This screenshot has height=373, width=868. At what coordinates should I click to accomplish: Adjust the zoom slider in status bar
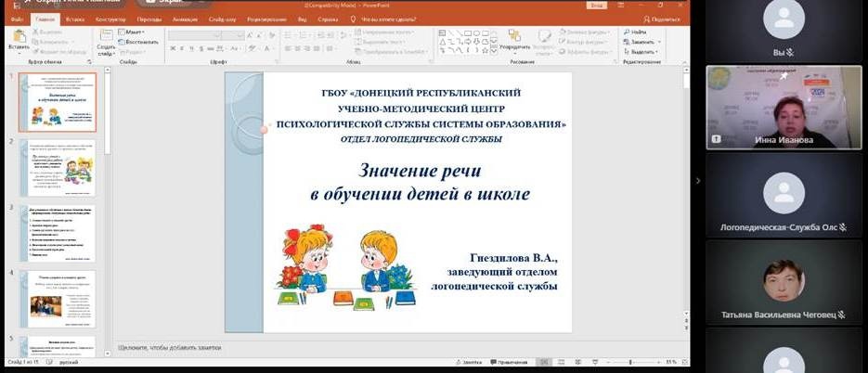tap(630, 362)
